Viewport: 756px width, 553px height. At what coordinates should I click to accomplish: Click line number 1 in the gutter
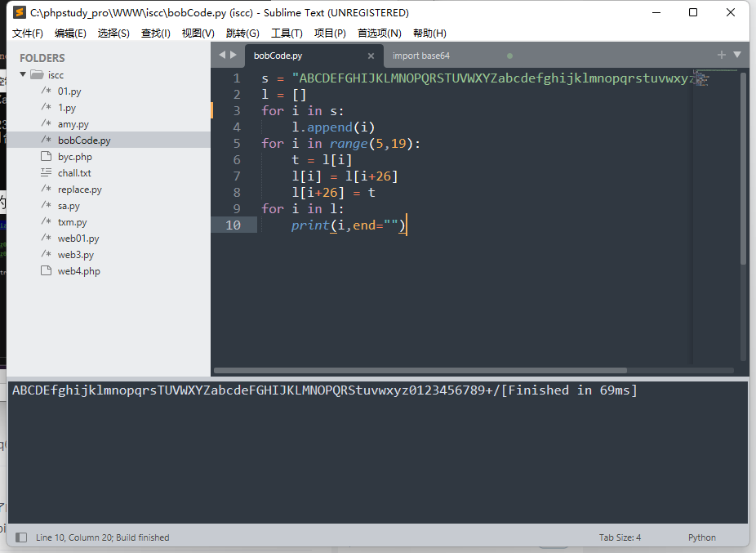click(x=236, y=78)
